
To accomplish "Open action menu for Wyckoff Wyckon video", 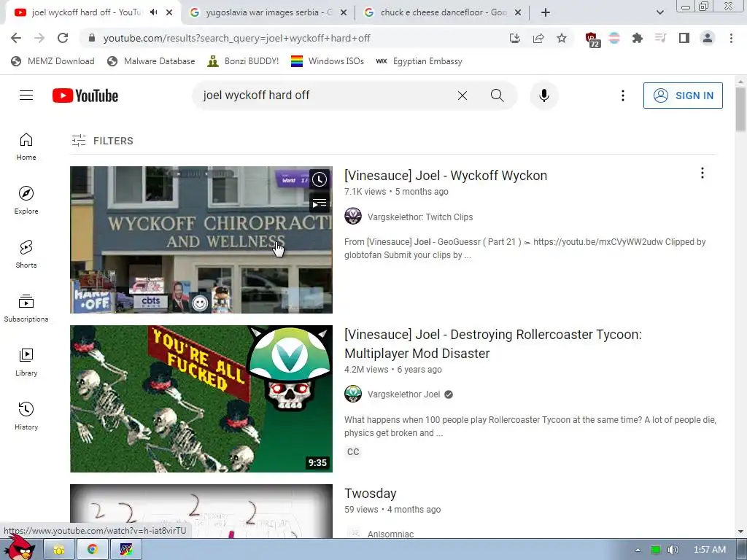I will pos(702,174).
